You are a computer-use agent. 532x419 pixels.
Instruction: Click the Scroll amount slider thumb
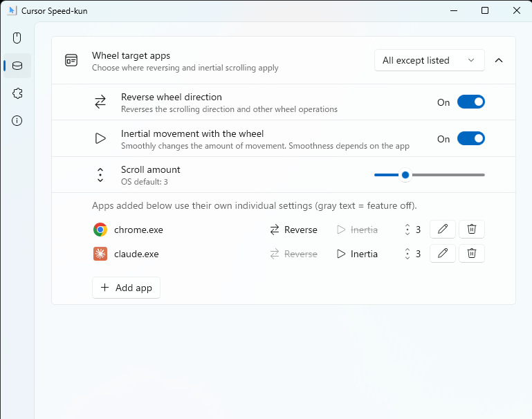pos(405,175)
